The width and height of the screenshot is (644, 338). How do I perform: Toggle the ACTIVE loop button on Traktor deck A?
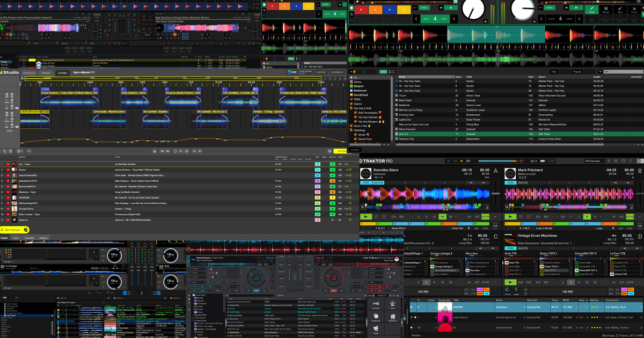click(x=485, y=217)
